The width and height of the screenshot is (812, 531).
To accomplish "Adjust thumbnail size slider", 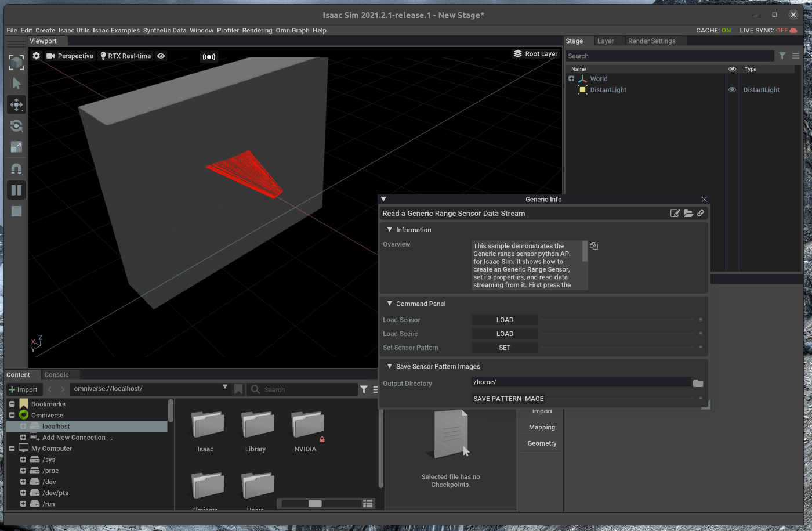I will pyautogui.click(x=315, y=503).
